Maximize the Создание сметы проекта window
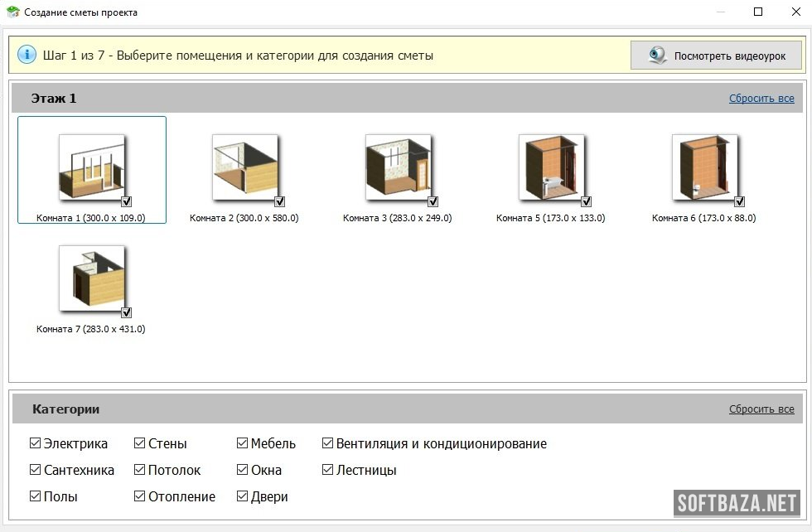This screenshot has width=812, height=532. pos(757,12)
